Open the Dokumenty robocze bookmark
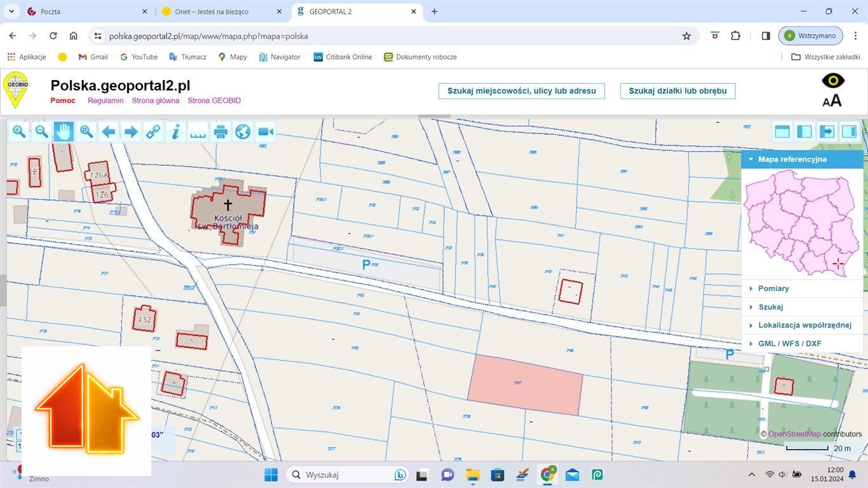 (421, 57)
